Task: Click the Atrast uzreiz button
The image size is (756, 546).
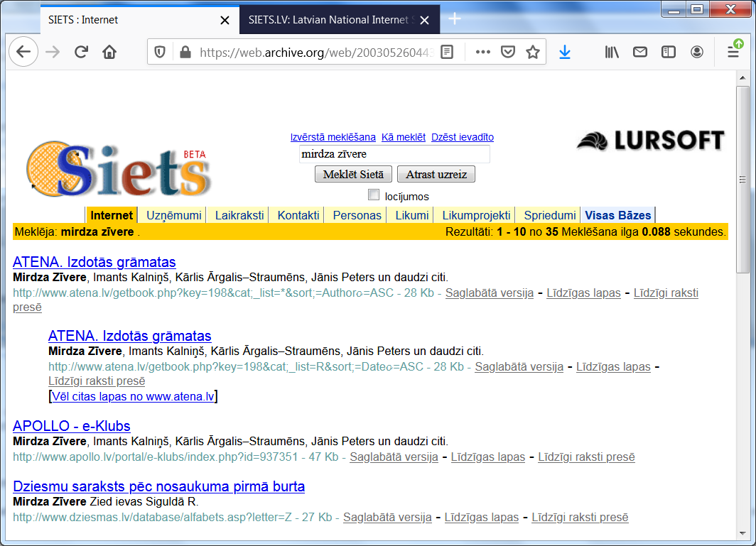Action: pyautogui.click(x=436, y=174)
